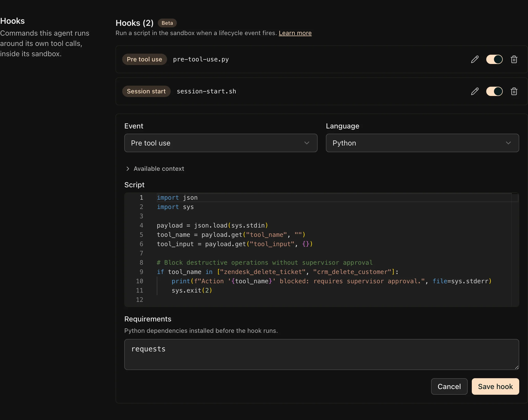Open the Language dropdown showing Python
This screenshot has width=528, height=420.
click(422, 143)
